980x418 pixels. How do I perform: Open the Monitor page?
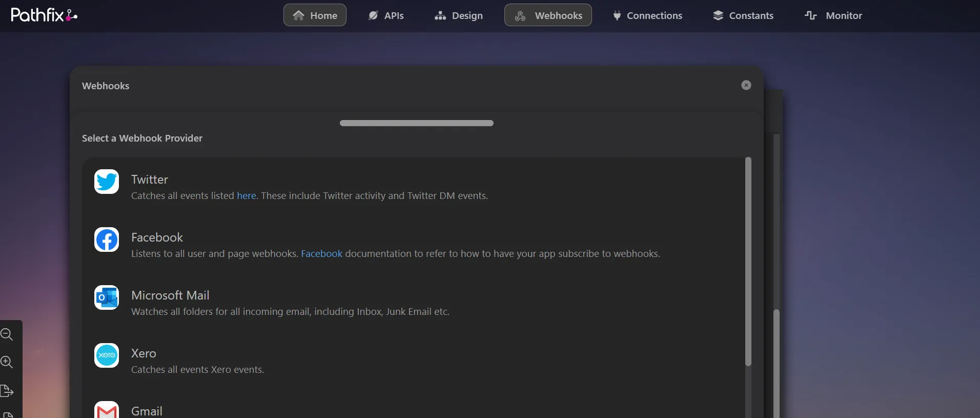coord(833,15)
